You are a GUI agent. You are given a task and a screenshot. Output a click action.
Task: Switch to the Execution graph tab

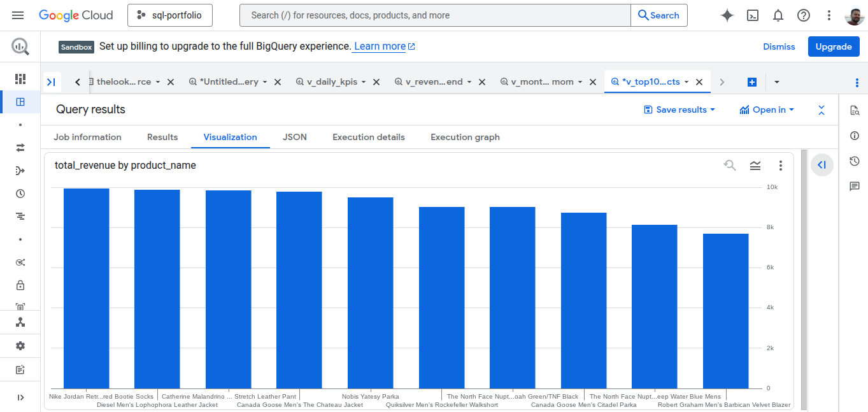(x=465, y=137)
